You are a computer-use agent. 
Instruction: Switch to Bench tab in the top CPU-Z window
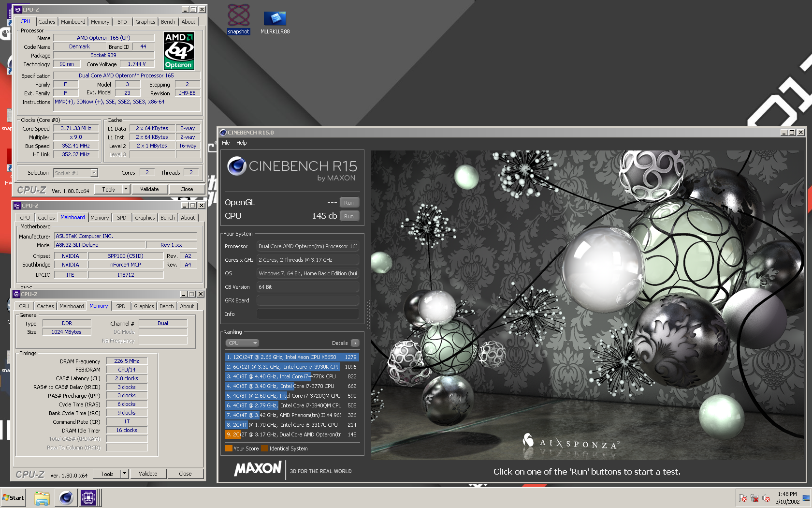(168, 22)
